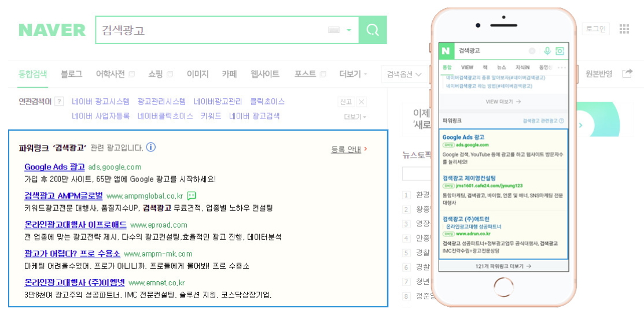
Task: Click new-window icon next to 포스트
Action: (x=323, y=75)
